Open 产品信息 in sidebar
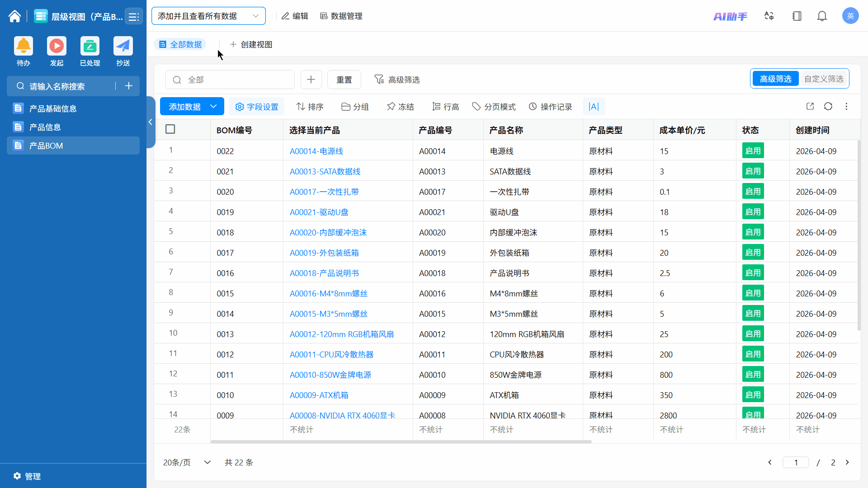 45,127
